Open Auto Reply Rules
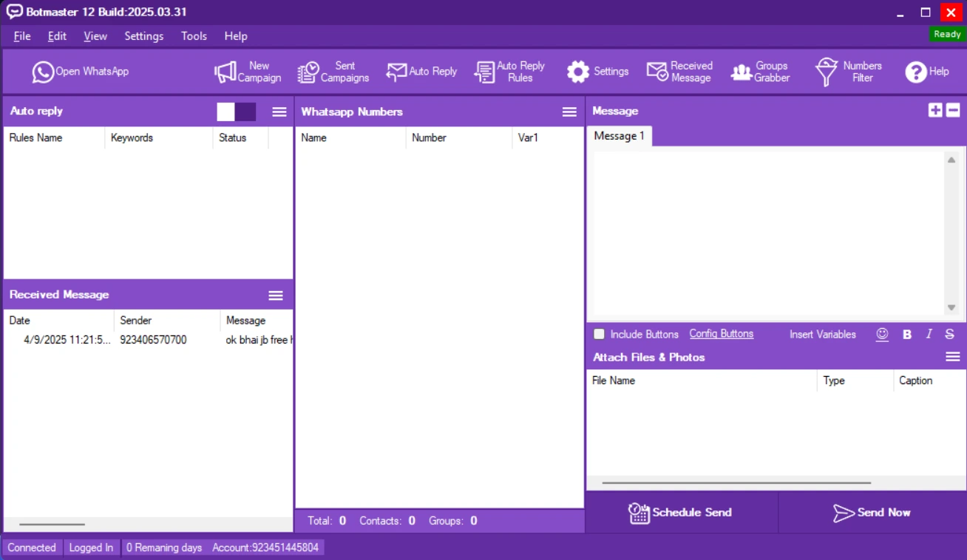The width and height of the screenshot is (967, 560). tap(509, 72)
